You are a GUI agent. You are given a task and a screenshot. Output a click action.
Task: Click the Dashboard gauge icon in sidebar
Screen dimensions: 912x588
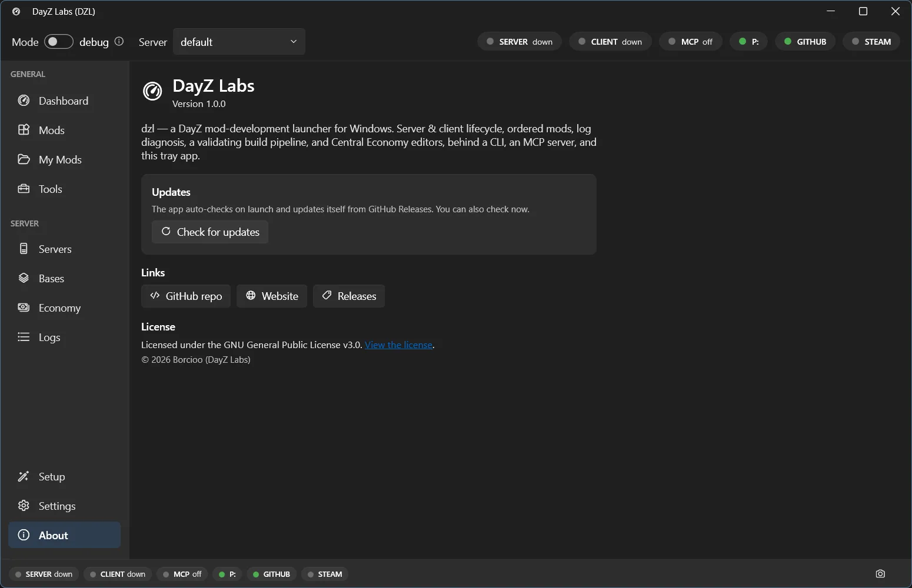point(24,101)
